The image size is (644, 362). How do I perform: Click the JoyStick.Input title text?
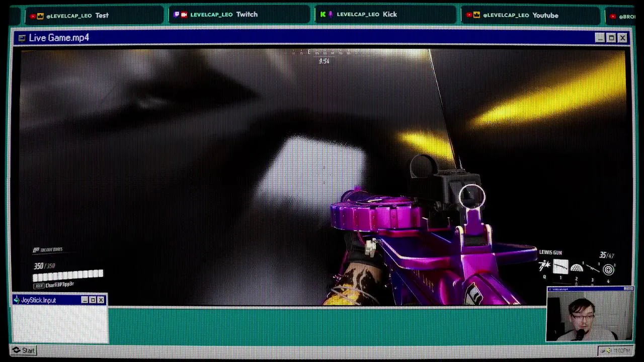click(39, 300)
